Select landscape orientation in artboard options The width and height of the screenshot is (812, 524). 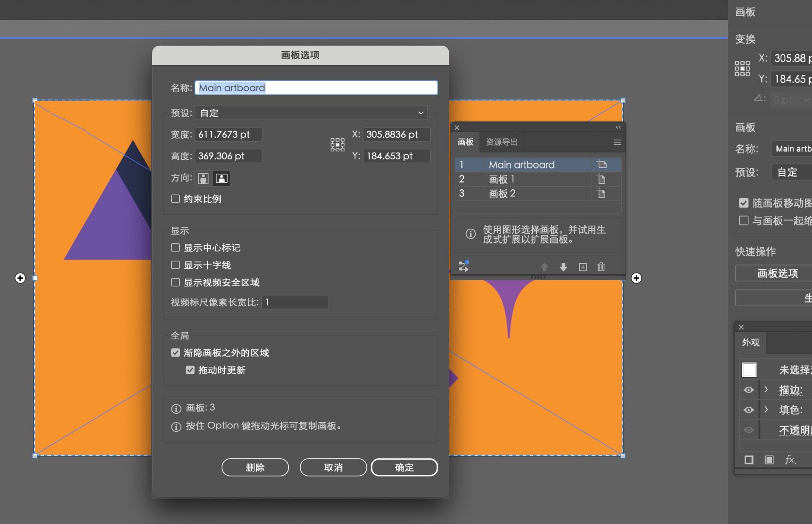click(222, 178)
